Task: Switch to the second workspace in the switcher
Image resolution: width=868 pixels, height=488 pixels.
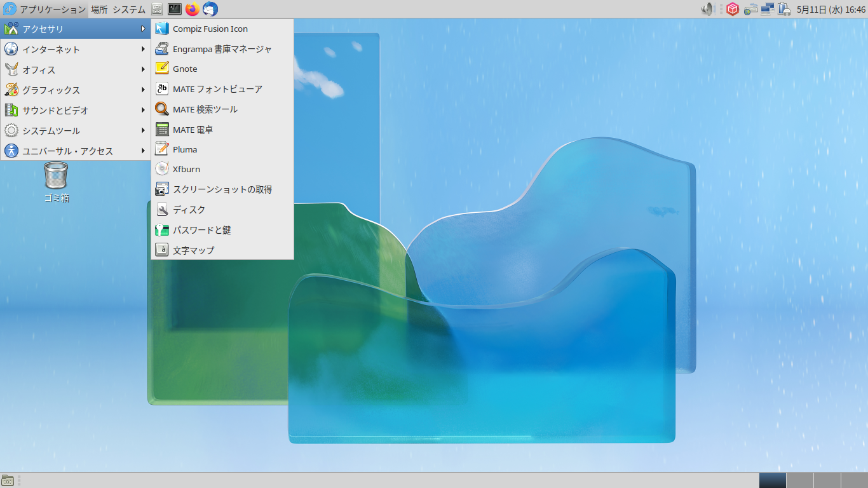Action: point(799,480)
